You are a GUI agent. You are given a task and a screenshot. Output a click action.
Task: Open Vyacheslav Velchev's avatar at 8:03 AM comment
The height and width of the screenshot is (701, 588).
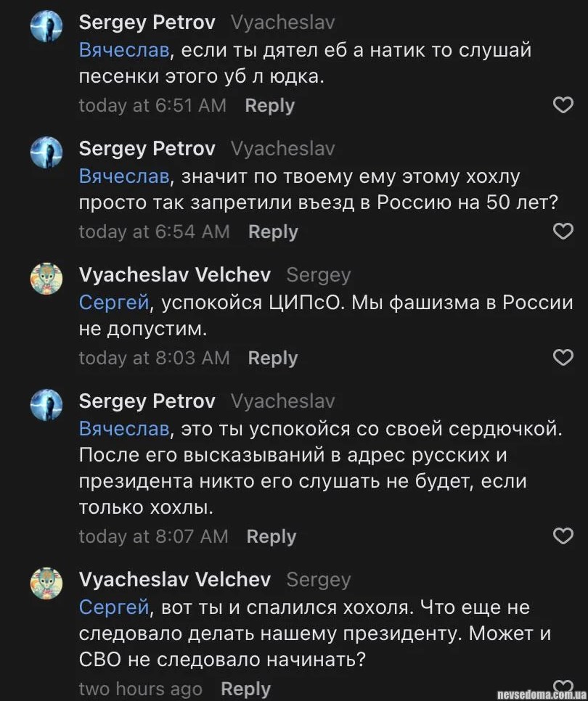46,279
